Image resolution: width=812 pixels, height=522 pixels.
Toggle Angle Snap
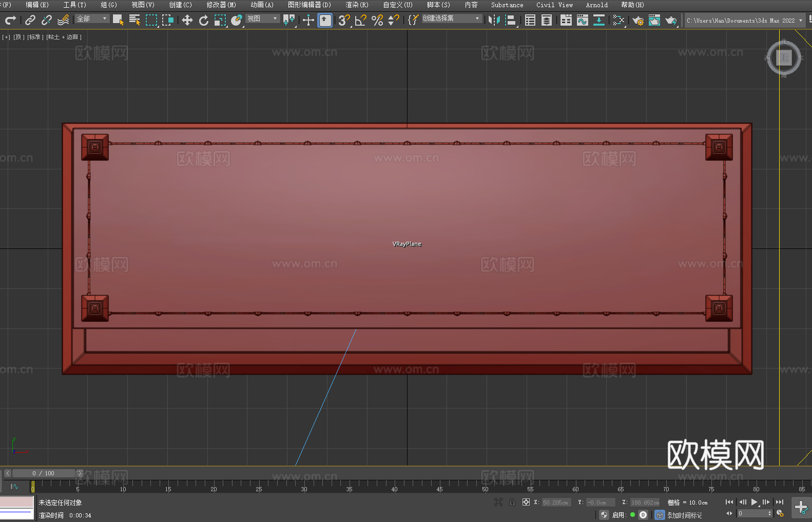[x=361, y=20]
